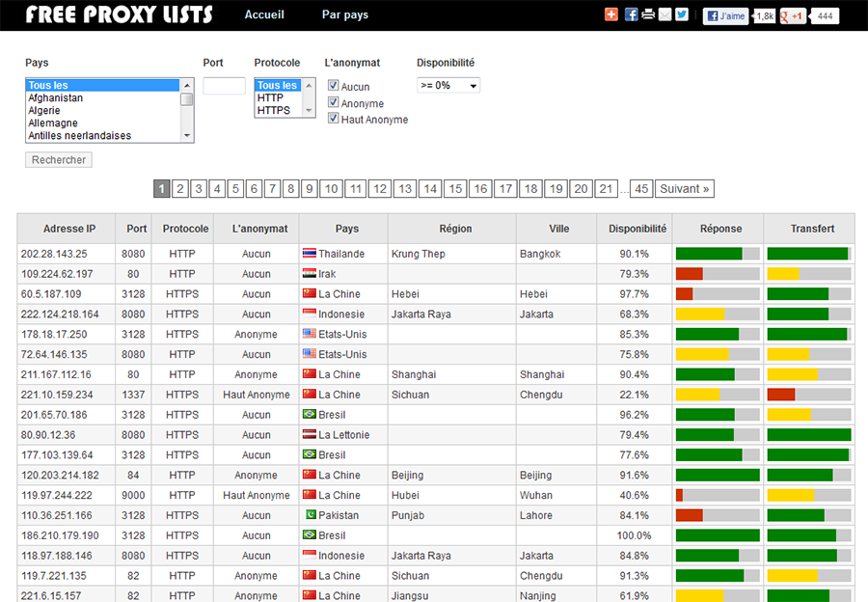Click the email envelope share icon
This screenshot has height=602, width=868.
coord(665,14)
